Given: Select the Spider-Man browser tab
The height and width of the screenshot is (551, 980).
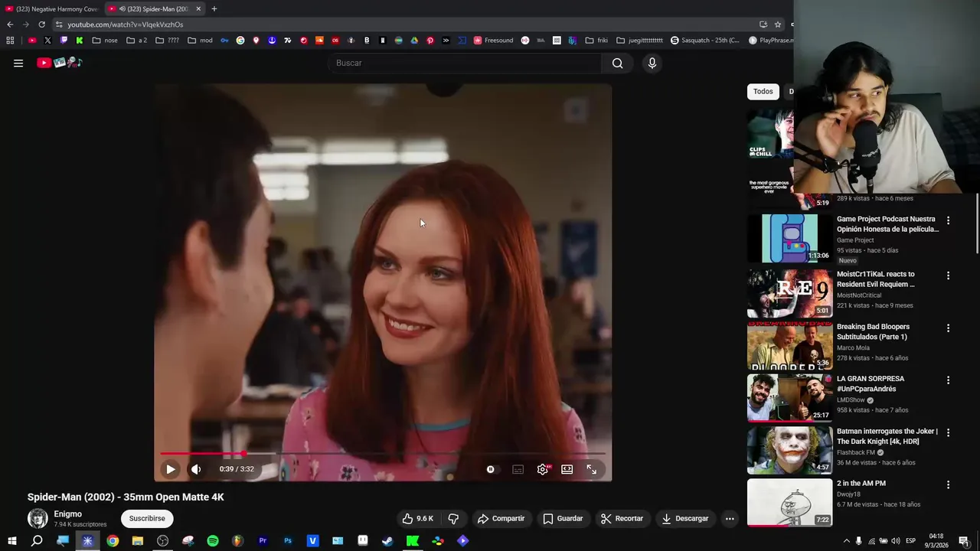Looking at the screenshot, I should pyautogui.click(x=153, y=9).
